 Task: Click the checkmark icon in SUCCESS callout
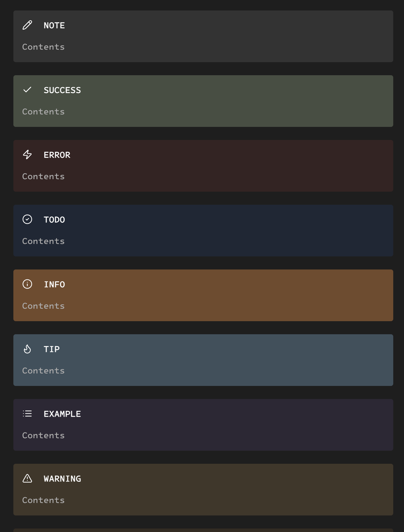[27, 90]
